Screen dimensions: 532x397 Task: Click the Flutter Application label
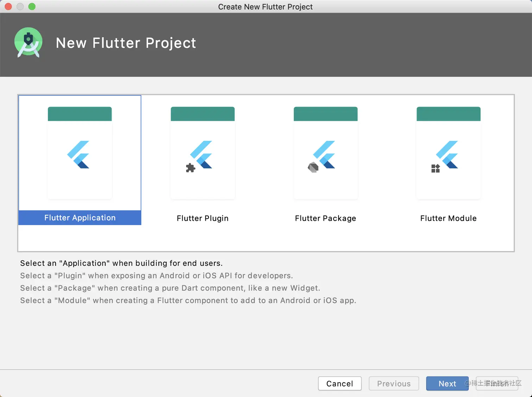pyautogui.click(x=80, y=218)
